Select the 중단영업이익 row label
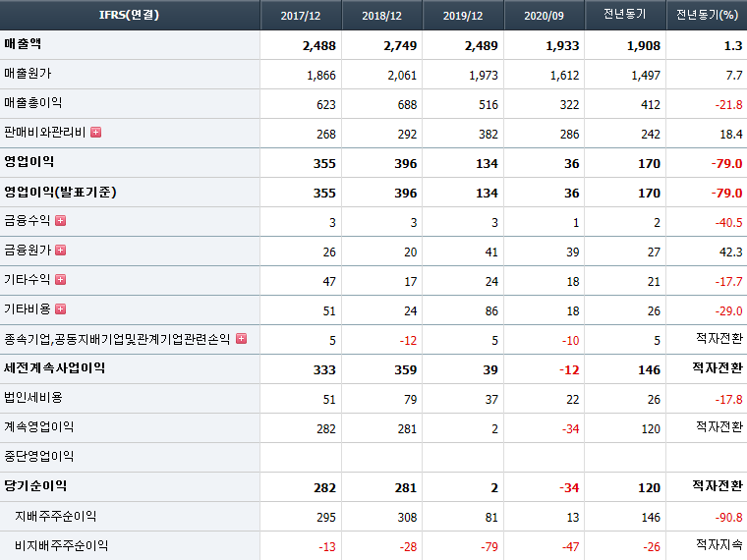This screenshot has width=747, height=560. [38, 457]
